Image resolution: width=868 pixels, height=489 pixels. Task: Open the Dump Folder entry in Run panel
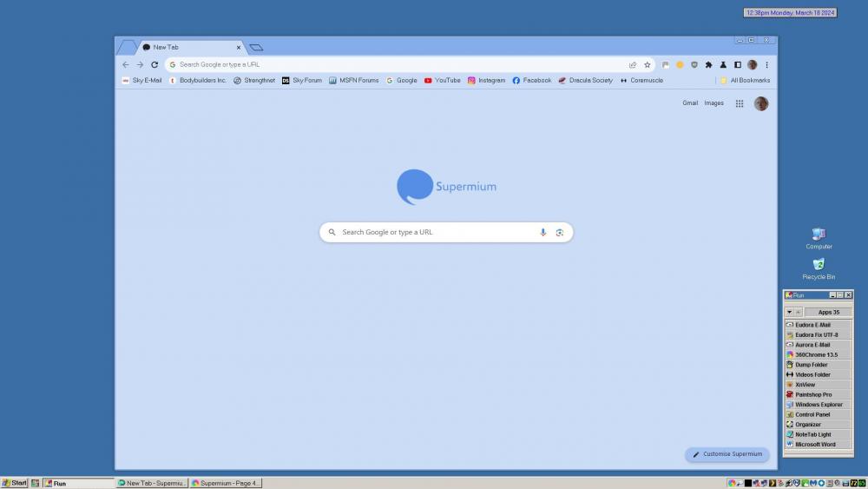tap(819, 365)
